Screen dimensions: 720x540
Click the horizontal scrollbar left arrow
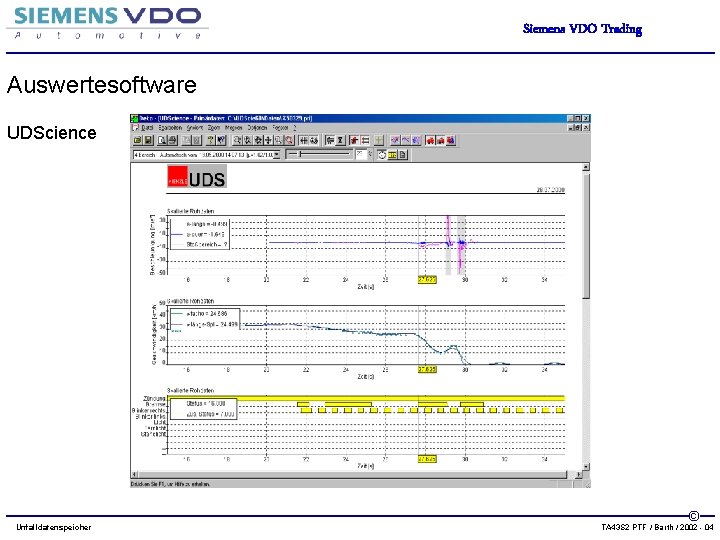pos(135,474)
